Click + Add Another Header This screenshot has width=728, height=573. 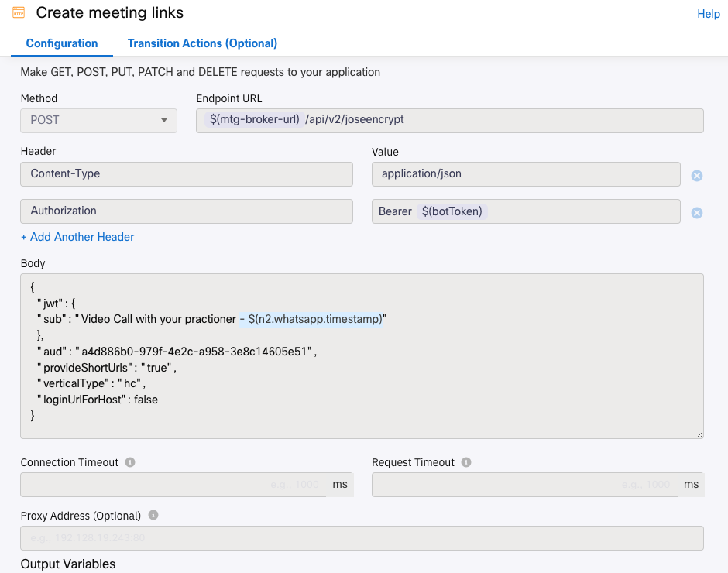[x=77, y=237]
